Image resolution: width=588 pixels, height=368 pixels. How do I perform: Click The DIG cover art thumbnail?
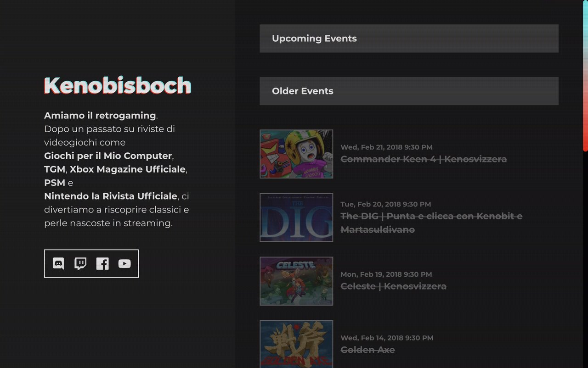296,217
